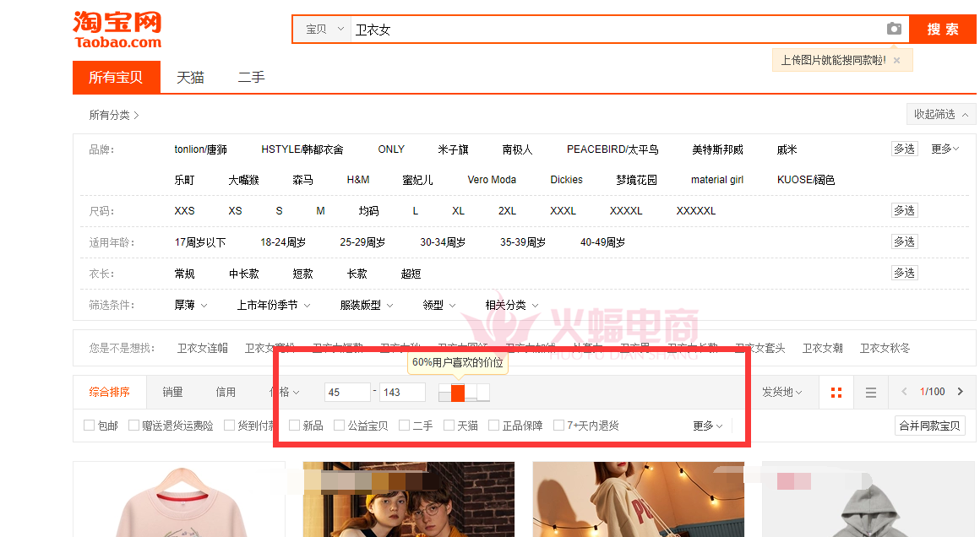Expand 更多 options in checkbox row
Screen dimensions: 980x537
click(x=707, y=426)
